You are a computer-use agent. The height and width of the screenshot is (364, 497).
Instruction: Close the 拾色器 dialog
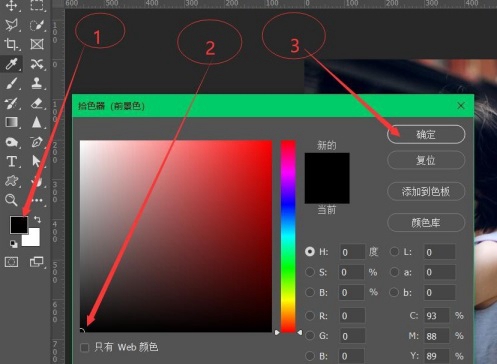(461, 106)
